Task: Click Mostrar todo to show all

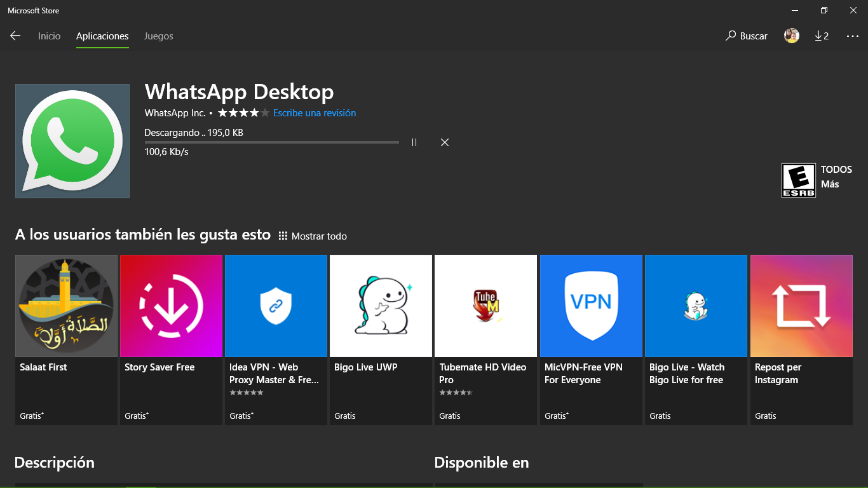Action: click(313, 236)
